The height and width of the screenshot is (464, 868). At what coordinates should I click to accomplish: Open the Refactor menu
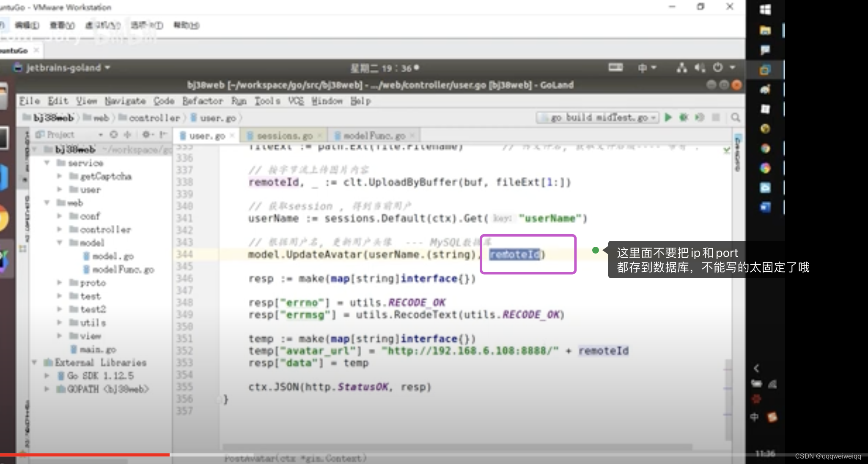point(203,101)
